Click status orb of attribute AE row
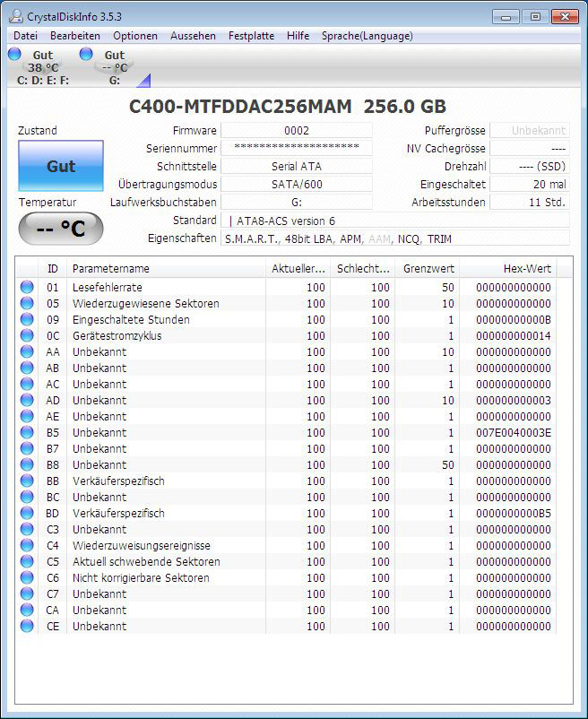This screenshot has height=719, width=588. (x=27, y=416)
